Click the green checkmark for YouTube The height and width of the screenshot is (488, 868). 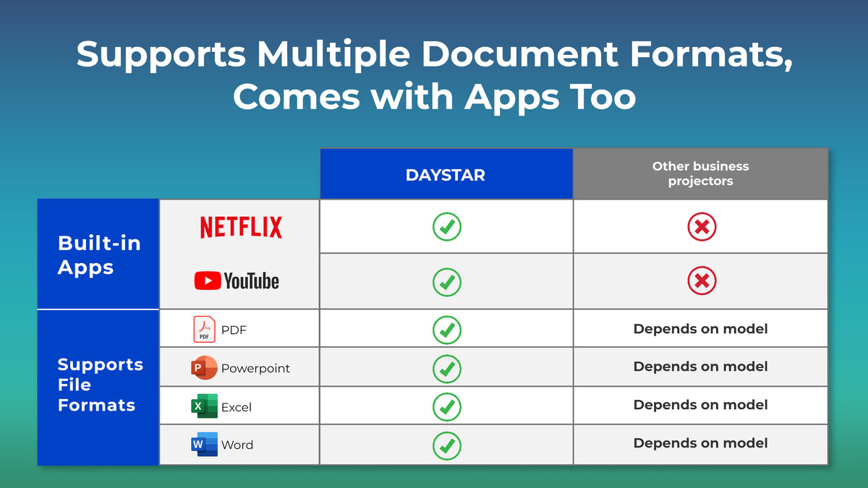coord(446,281)
